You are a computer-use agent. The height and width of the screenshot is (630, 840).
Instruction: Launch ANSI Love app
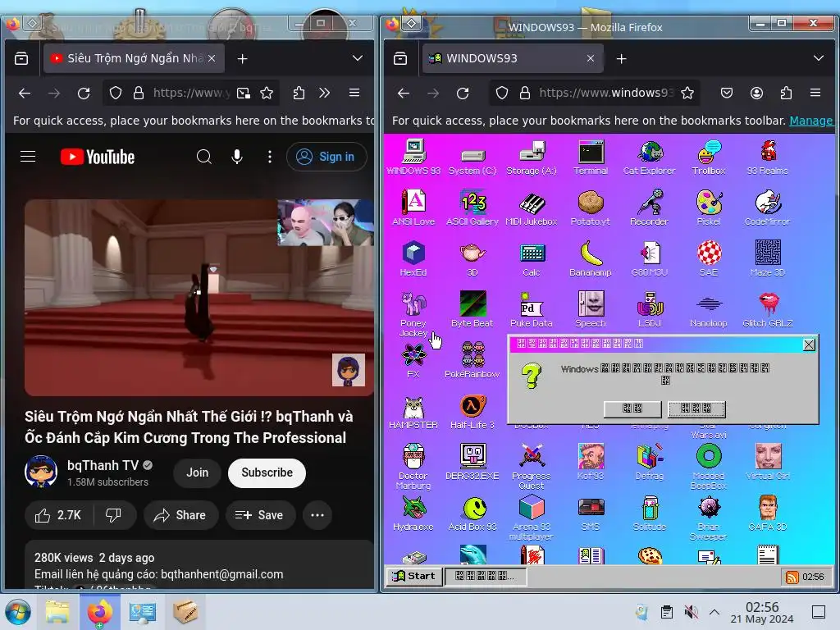[x=413, y=208]
